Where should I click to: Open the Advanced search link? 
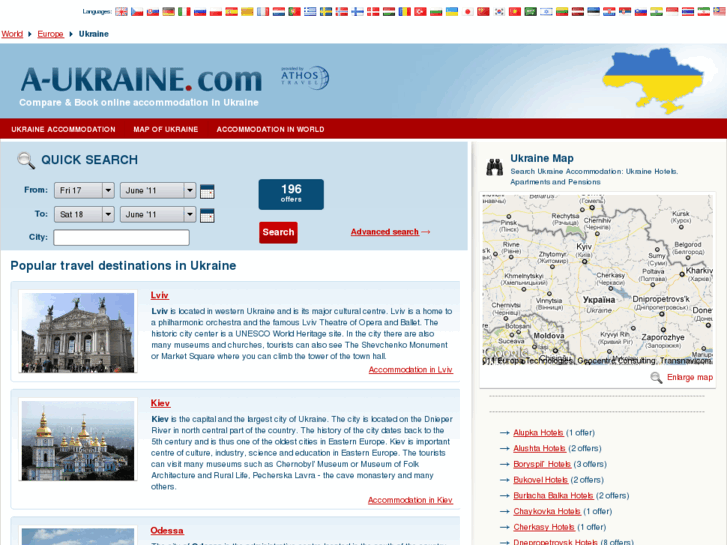pyautogui.click(x=385, y=232)
